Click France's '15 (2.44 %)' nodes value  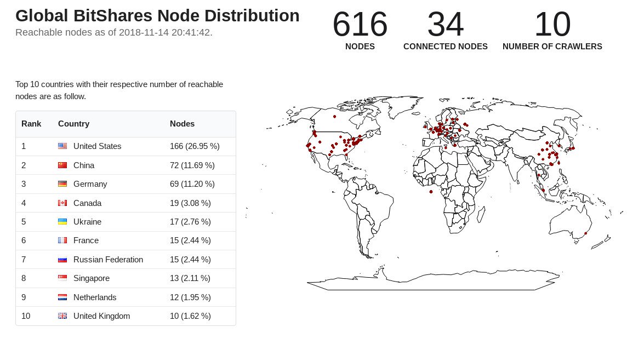(190, 240)
